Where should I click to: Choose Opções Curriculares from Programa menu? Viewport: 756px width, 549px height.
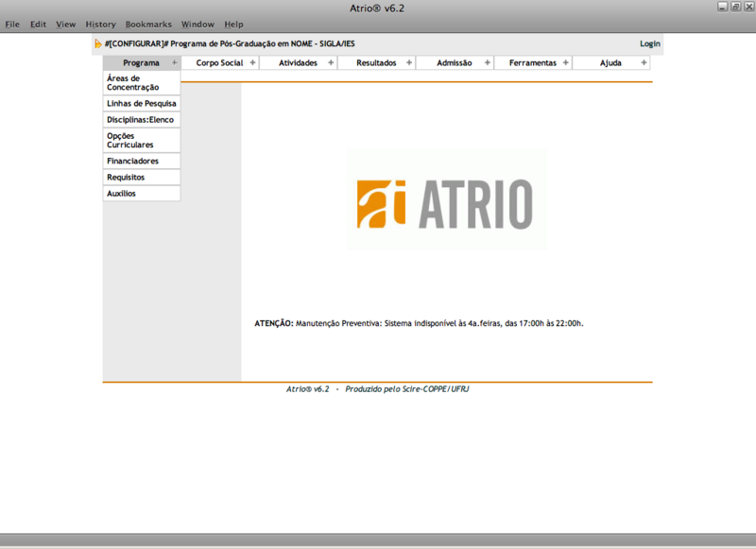pos(130,141)
